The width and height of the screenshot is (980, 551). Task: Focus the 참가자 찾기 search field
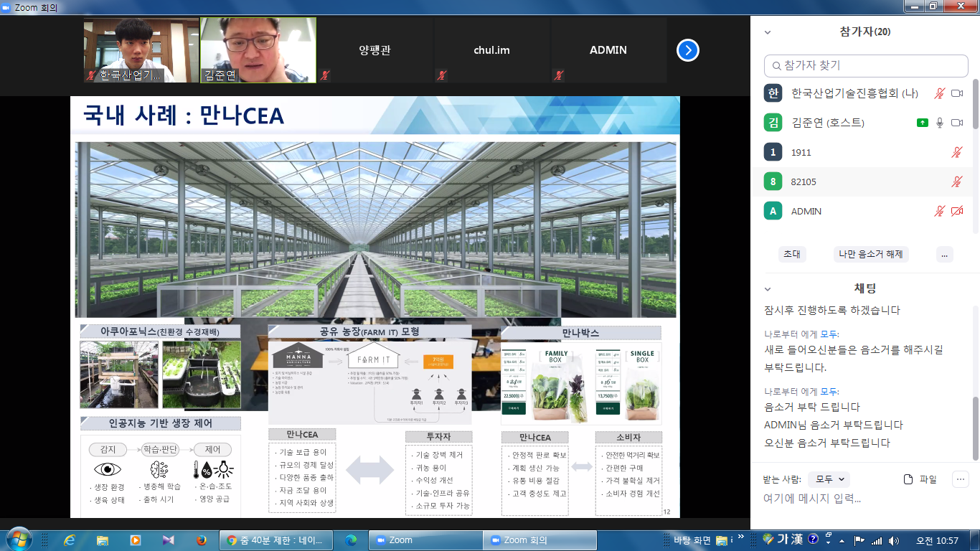(866, 65)
